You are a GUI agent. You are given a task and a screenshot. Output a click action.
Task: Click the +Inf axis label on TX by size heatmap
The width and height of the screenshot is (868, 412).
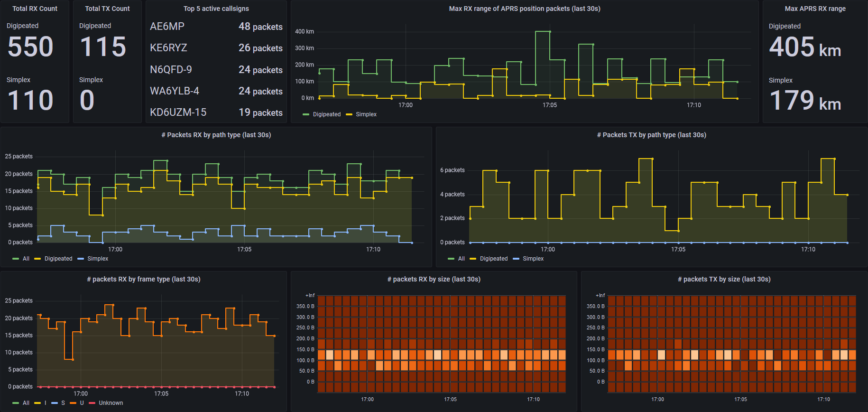600,296
